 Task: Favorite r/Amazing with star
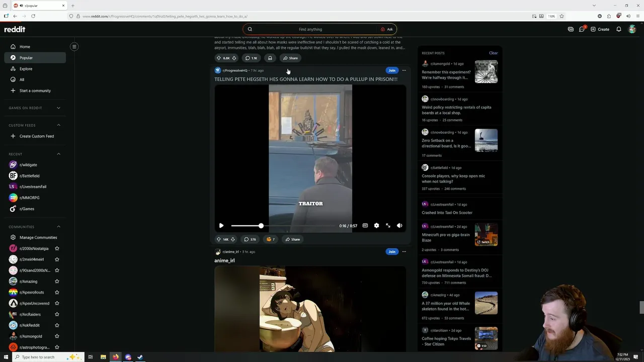57,282
